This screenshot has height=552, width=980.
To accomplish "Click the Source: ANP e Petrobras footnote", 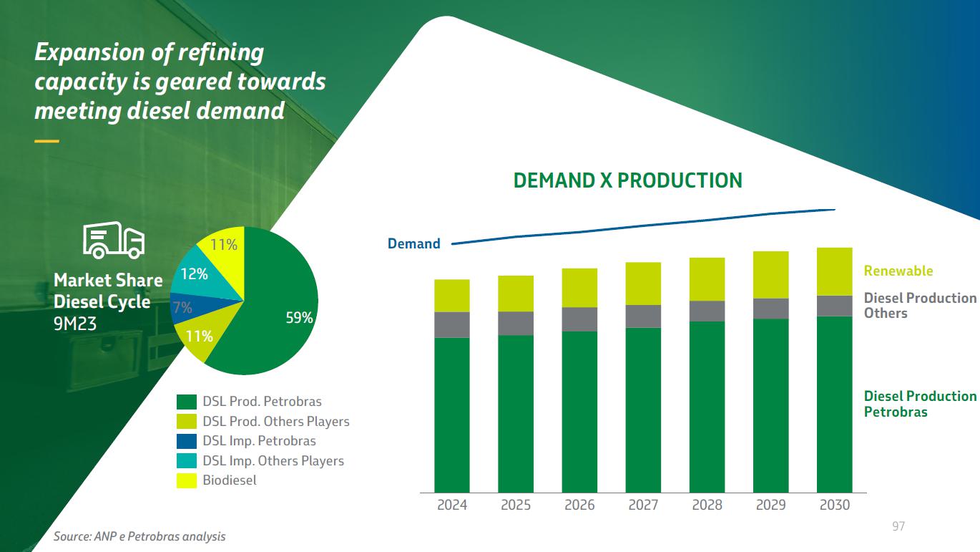I will point(139,536).
